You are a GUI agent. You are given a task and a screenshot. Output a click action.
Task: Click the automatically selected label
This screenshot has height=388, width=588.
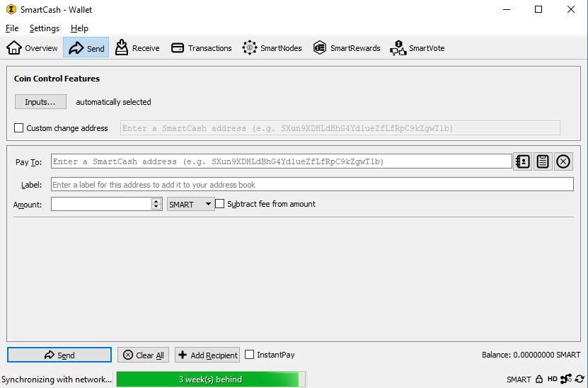[x=113, y=102]
